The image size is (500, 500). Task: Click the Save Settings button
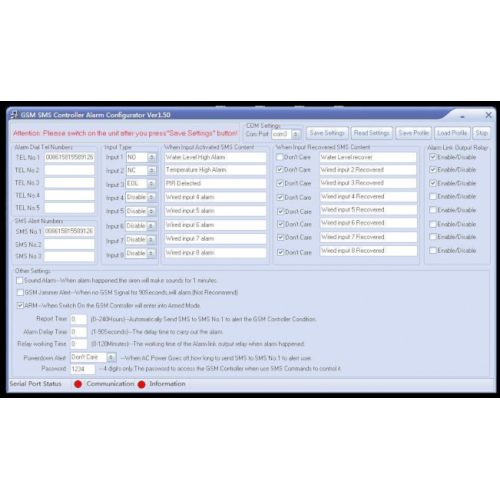point(327,133)
